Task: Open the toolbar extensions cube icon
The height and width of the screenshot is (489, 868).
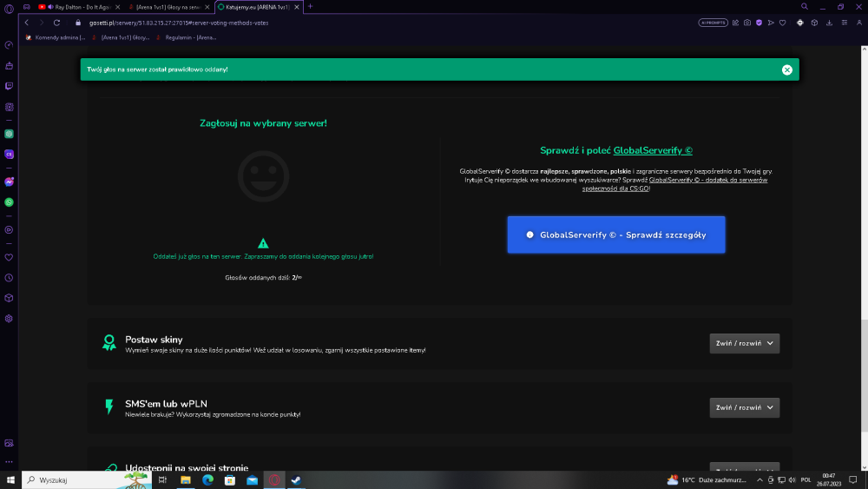Action: pyautogui.click(x=814, y=23)
